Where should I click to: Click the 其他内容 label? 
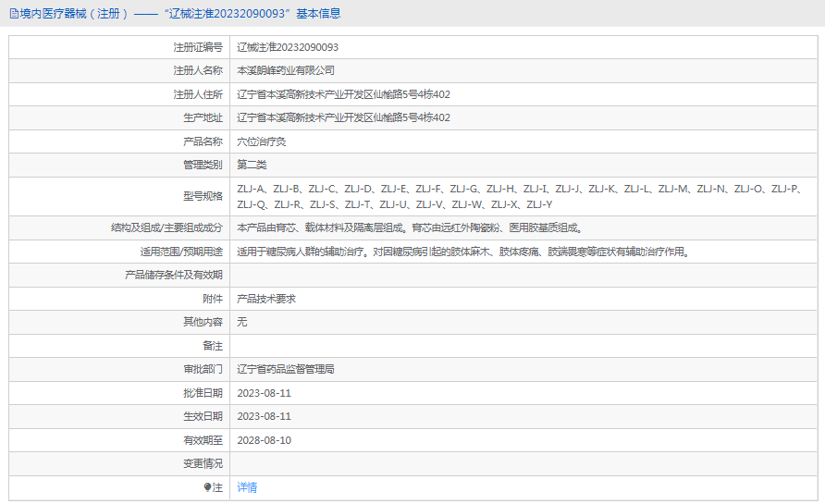pos(203,322)
